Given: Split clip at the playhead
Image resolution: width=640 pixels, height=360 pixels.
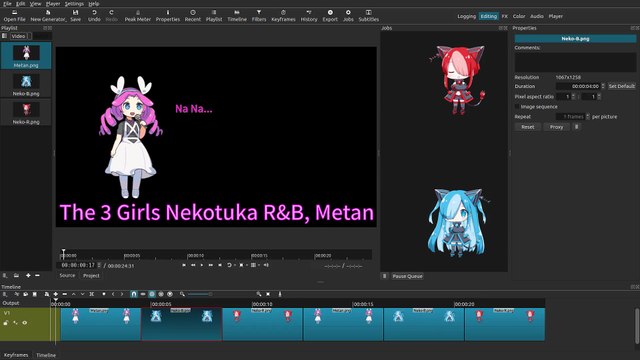Looking at the screenshot, I should click(x=92, y=294).
